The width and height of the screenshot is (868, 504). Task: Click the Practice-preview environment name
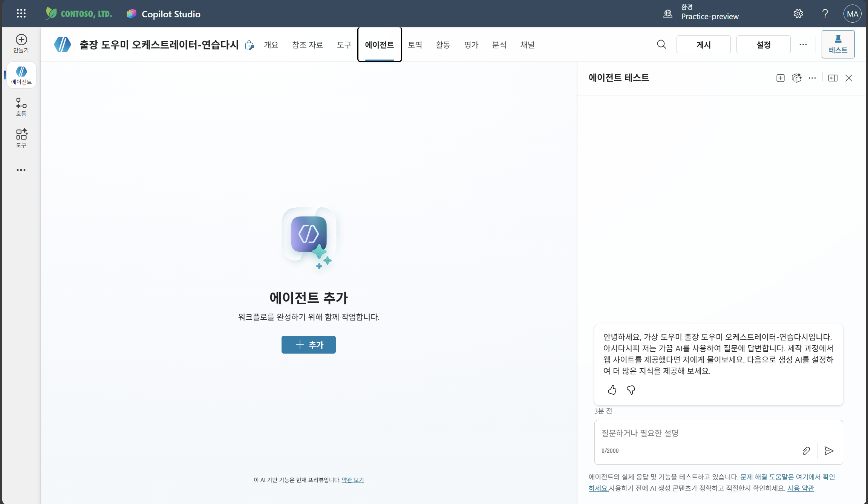[x=710, y=17]
